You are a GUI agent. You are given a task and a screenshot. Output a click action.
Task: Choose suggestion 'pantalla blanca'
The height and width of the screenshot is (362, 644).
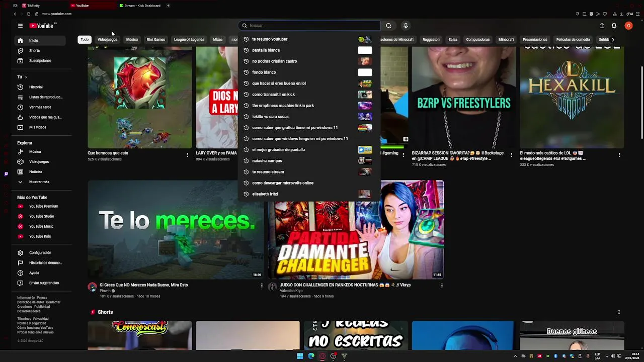tap(309, 50)
